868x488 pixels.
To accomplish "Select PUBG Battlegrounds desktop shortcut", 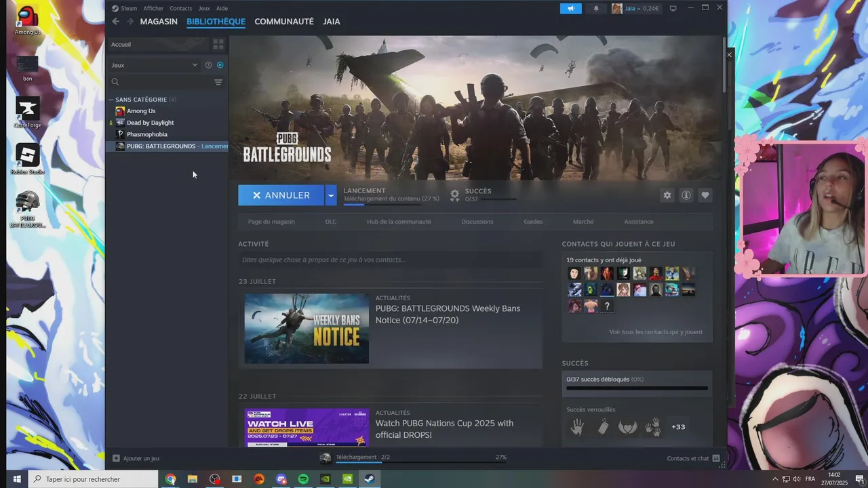I will (x=27, y=209).
